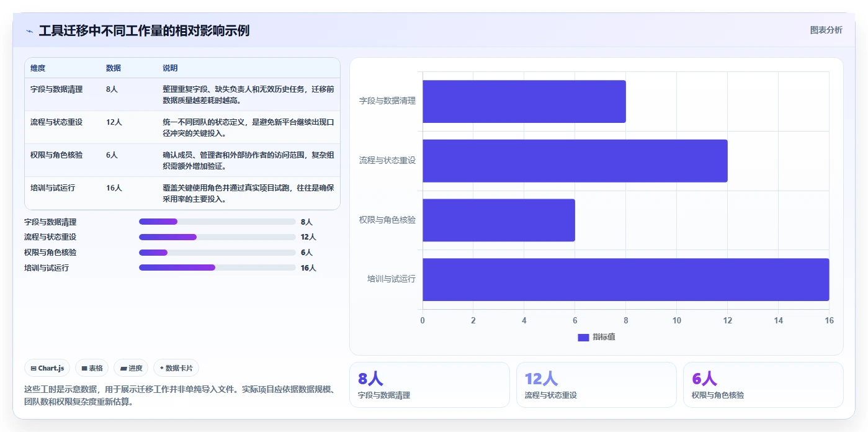
Task: Click the progress bar for 流程与状态重设
Action: point(217,237)
